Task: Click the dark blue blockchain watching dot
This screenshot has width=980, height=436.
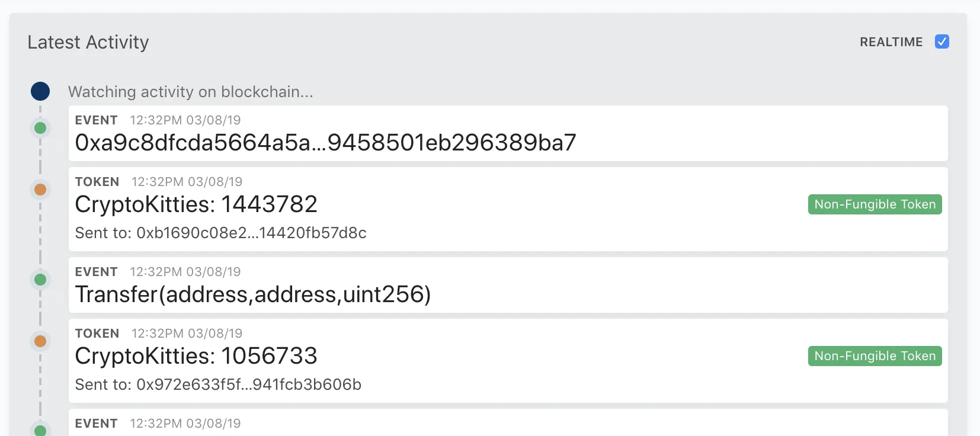Action: 40,91
